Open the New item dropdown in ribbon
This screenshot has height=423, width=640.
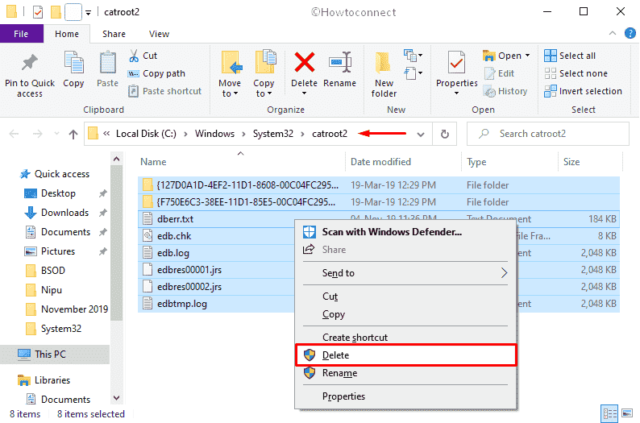[x=413, y=55]
